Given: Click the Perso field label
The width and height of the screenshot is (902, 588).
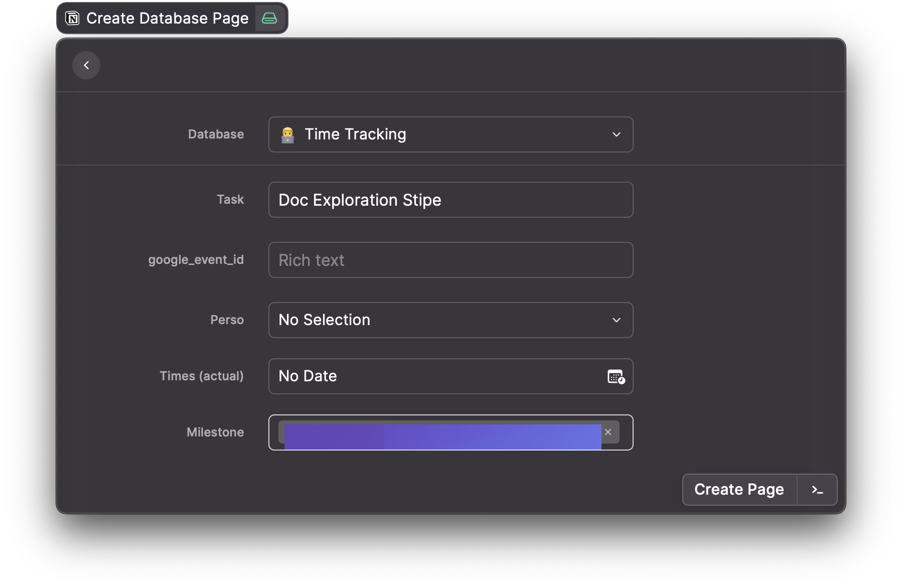Looking at the screenshot, I should 227,320.
